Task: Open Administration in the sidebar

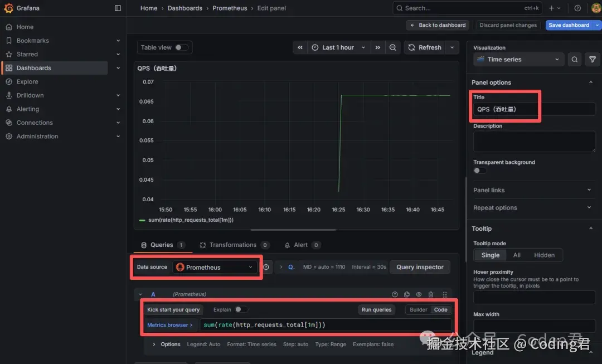Action: (x=37, y=137)
